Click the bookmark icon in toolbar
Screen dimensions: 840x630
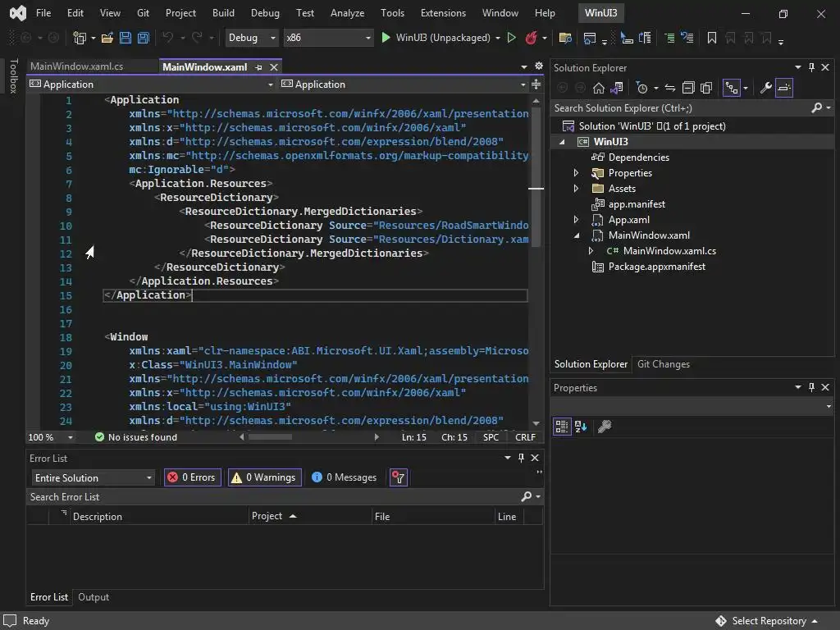[711, 38]
